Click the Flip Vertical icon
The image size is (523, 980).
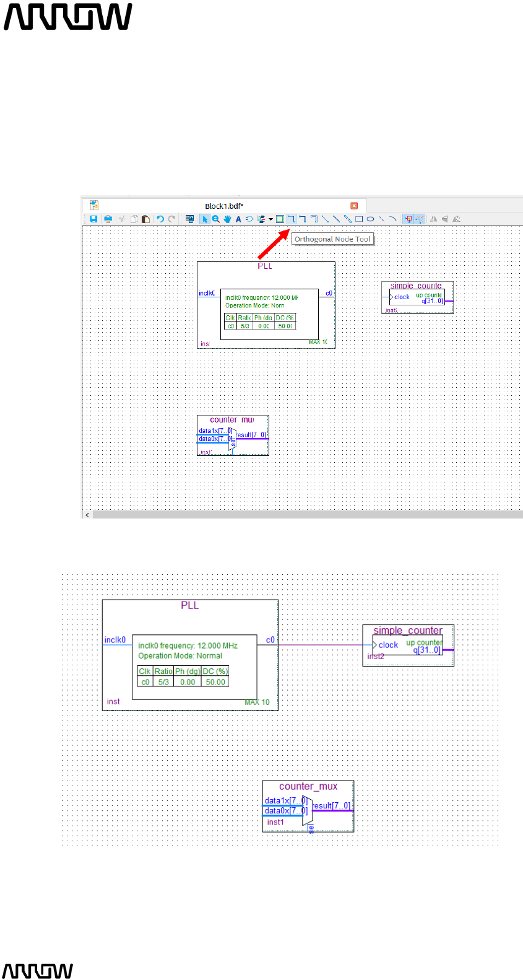click(445, 219)
